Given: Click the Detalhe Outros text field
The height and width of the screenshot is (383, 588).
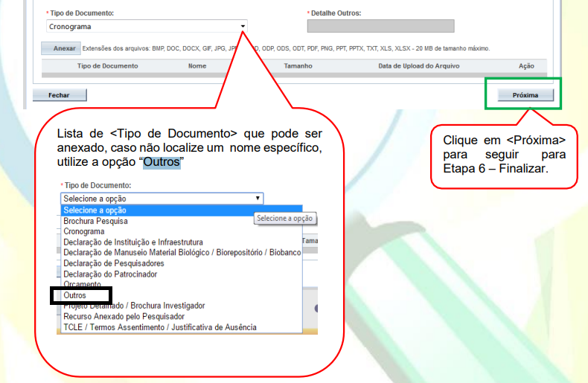Looking at the screenshot, I should [x=380, y=26].
